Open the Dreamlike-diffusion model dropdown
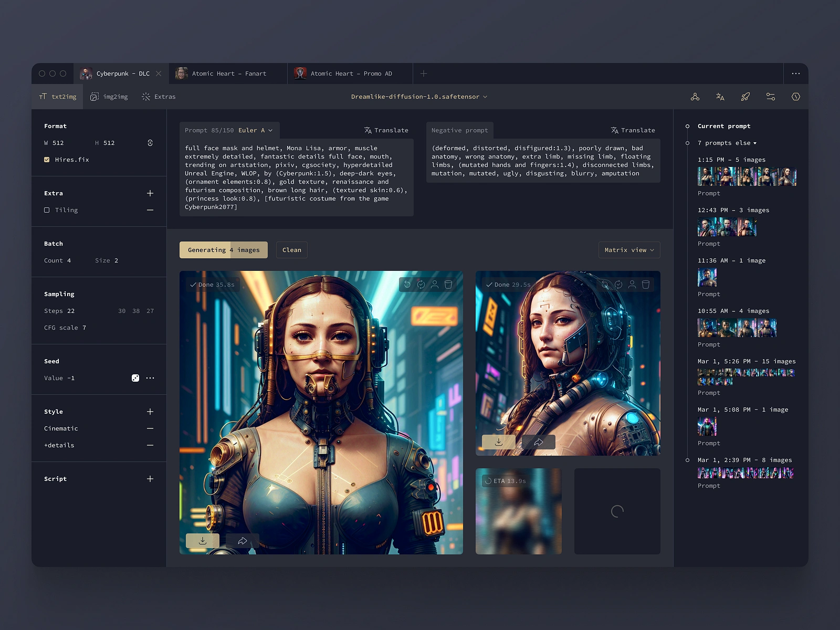 419,97
